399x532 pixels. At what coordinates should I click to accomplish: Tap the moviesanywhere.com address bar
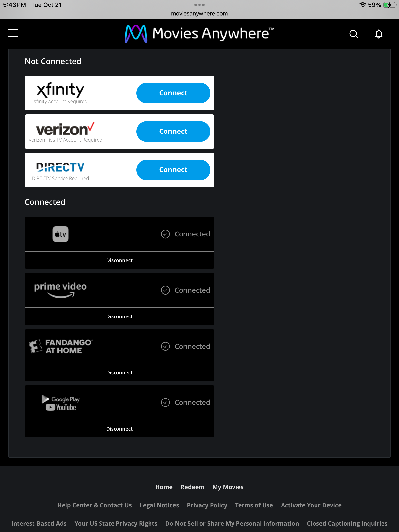(x=199, y=14)
